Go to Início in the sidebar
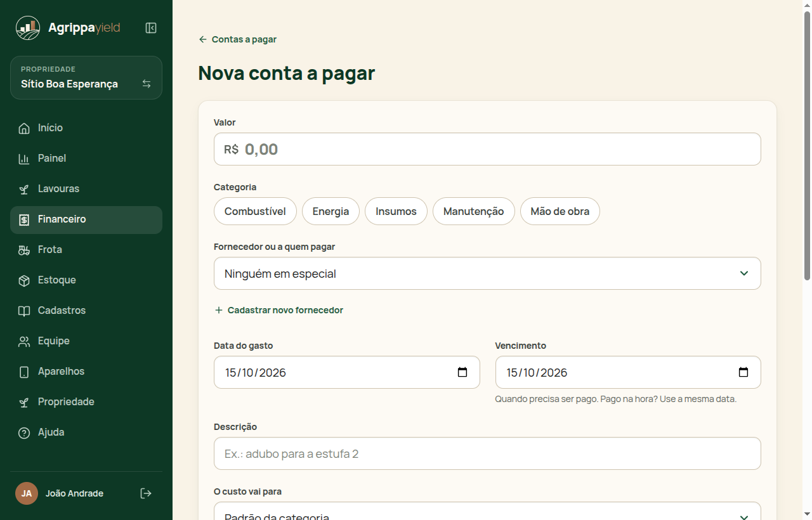 (x=86, y=128)
